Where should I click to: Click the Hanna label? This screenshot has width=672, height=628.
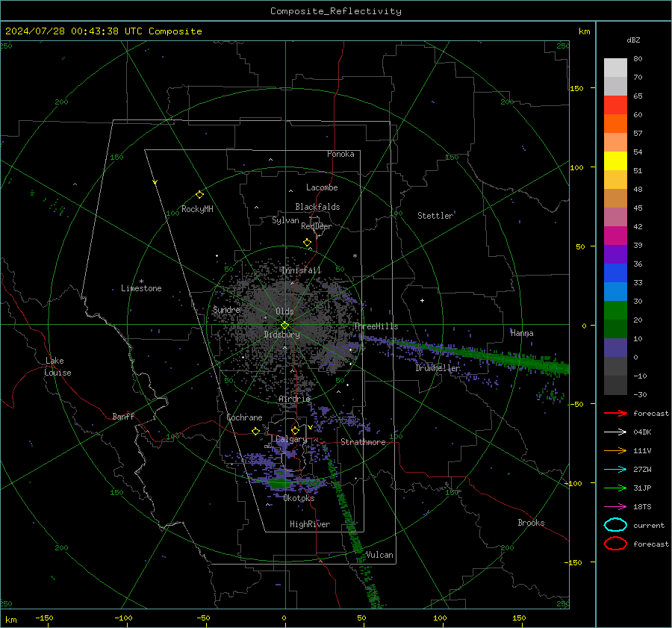(x=522, y=333)
